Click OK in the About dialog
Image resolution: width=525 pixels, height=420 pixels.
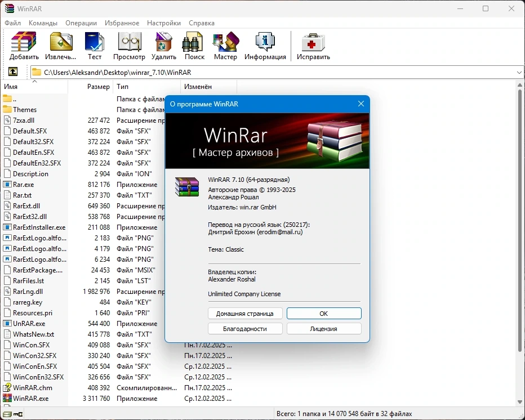click(x=324, y=314)
